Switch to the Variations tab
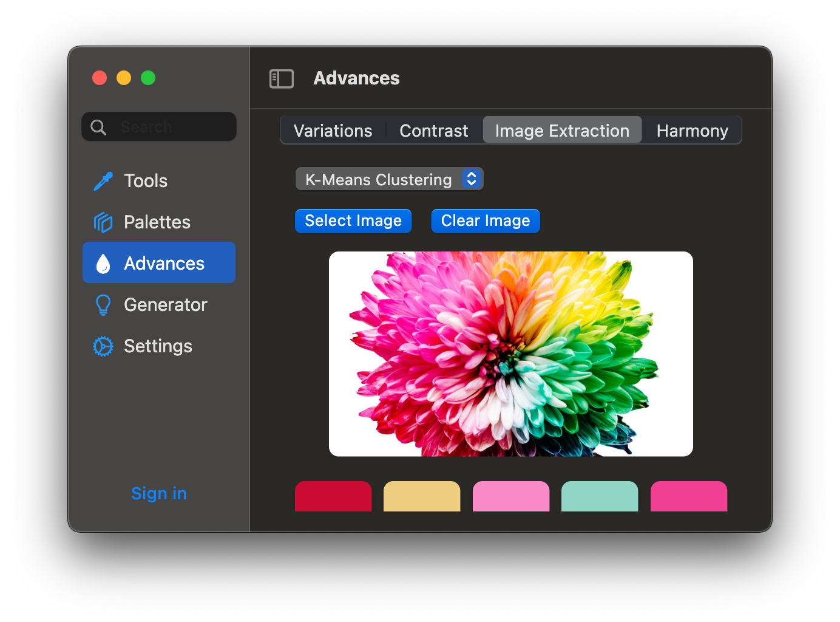Screen dimensions: 840x622 click(x=333, y=131)
